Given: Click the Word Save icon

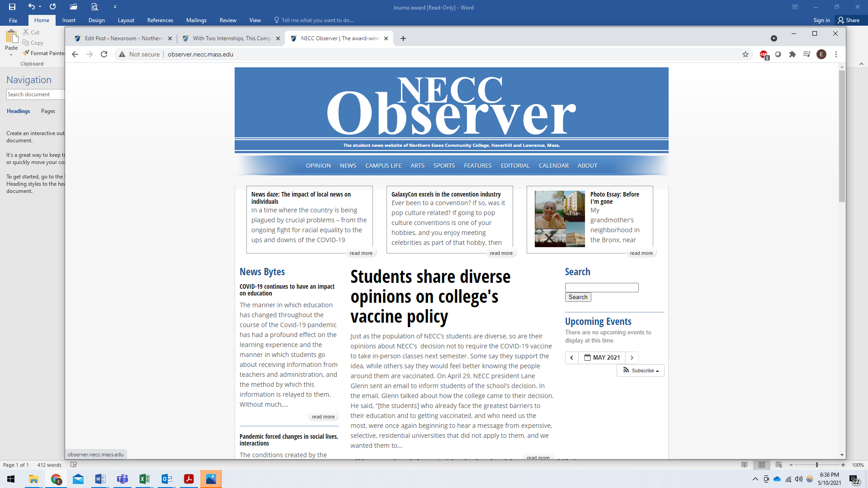Looking at the screenshot, I should (12, 7).
